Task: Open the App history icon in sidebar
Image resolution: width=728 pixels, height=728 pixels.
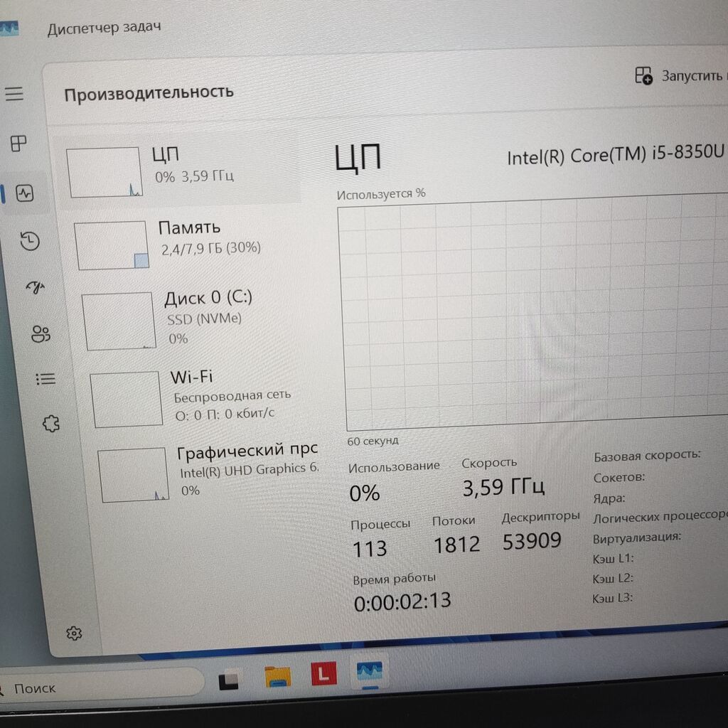Action: click(x=30, y=241)
